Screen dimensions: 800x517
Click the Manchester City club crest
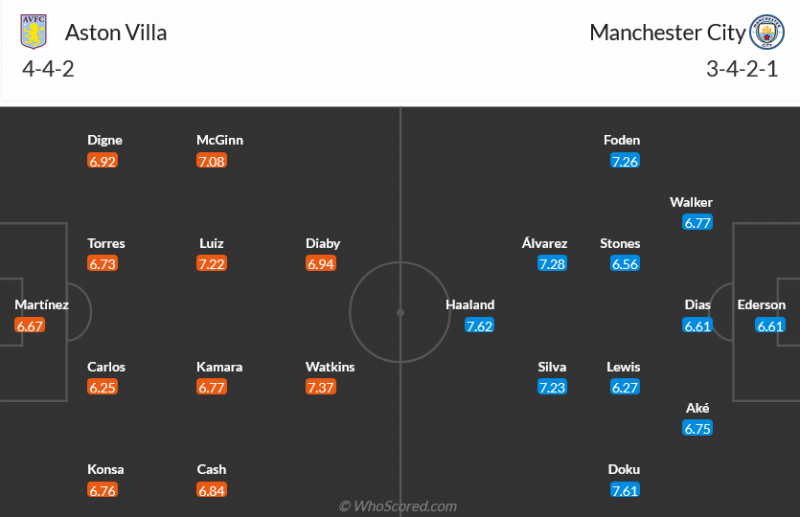(x=767, y=31)
